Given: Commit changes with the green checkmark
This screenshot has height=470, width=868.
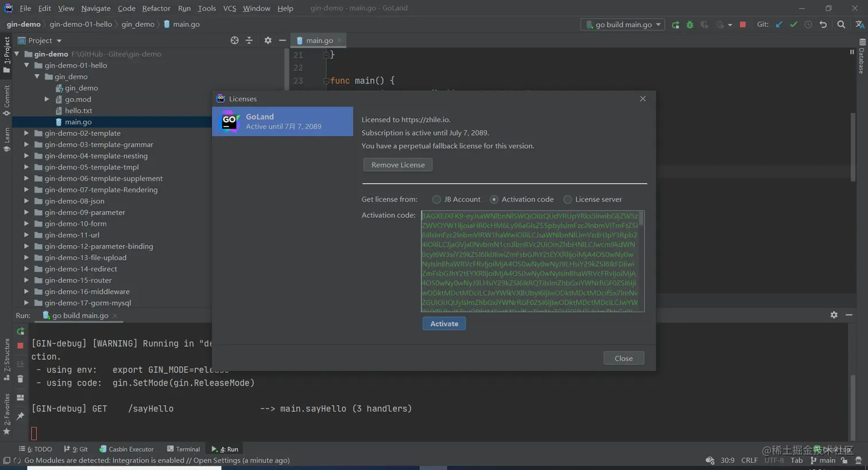Looking at the screenshot, I should (x=793, y=25).
